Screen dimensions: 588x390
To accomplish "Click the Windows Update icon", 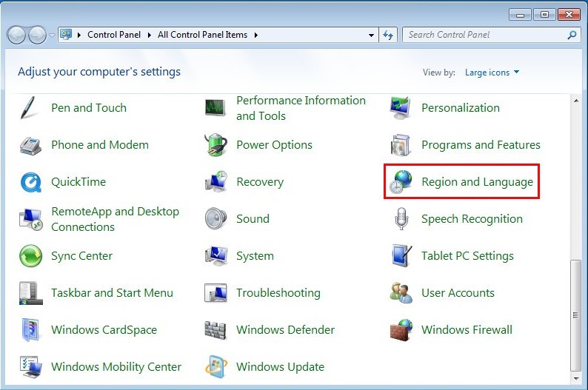I will (x=216, y=367).
